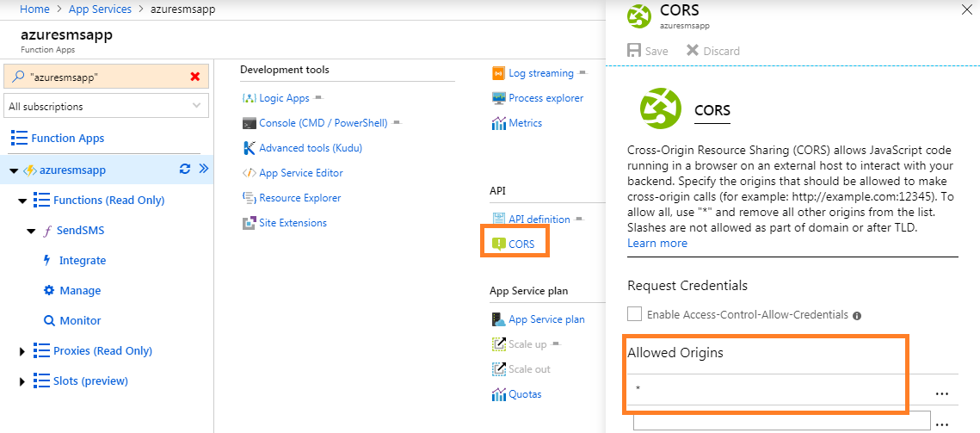980x433 pixels.
Task: Enable Access-Control-Allow-Credentials checkbox
Action: point(634,314)
